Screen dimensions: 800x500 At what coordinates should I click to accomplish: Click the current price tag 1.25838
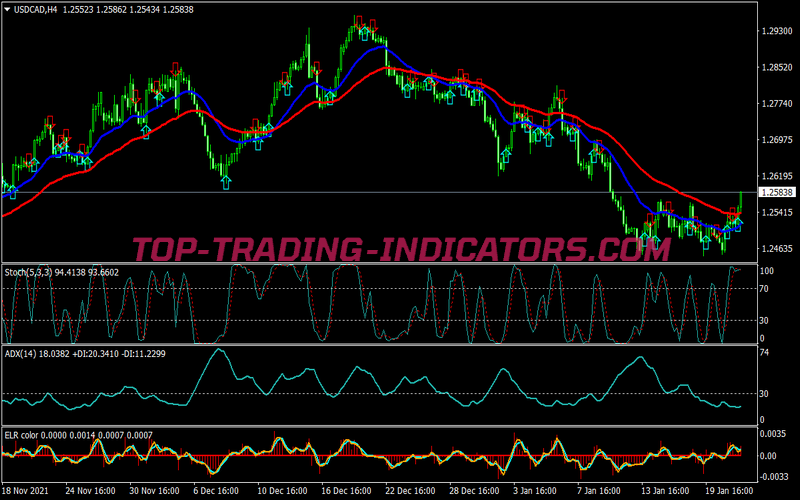pos(777,192)
